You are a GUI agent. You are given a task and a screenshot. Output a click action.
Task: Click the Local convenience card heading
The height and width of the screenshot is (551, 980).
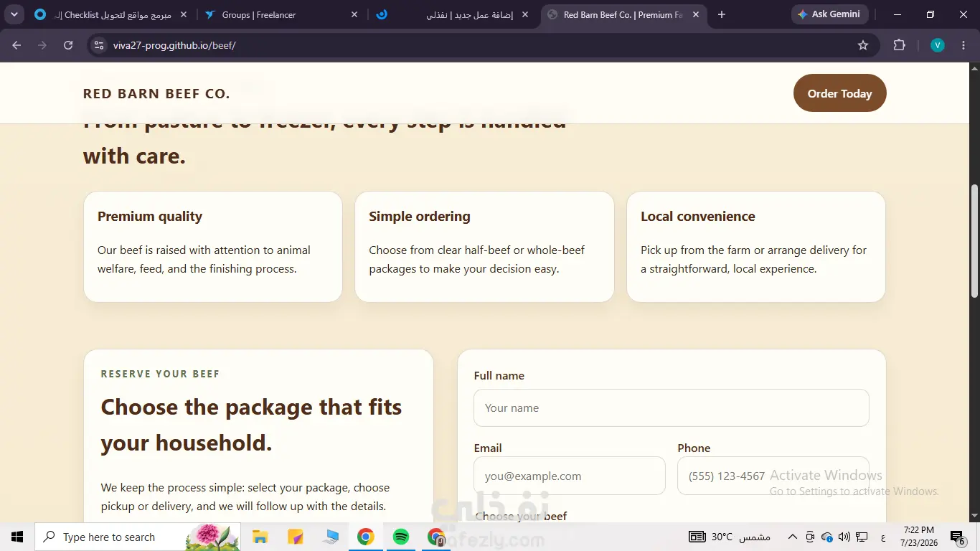coord(698,217)
